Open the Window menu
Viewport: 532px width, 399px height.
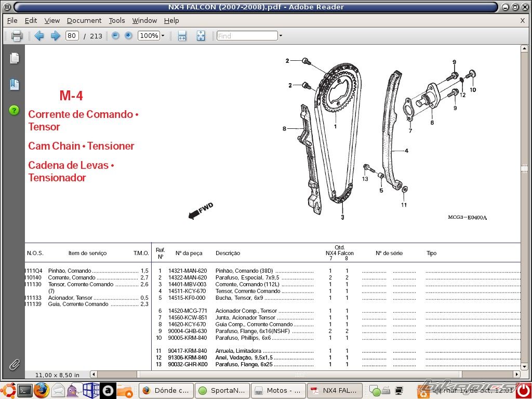tap(144, 21)
